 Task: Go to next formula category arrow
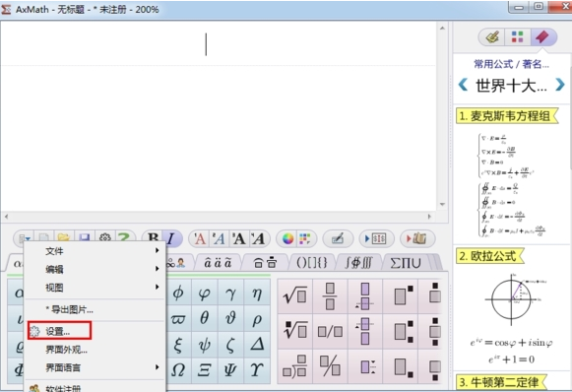pos(560,85)
